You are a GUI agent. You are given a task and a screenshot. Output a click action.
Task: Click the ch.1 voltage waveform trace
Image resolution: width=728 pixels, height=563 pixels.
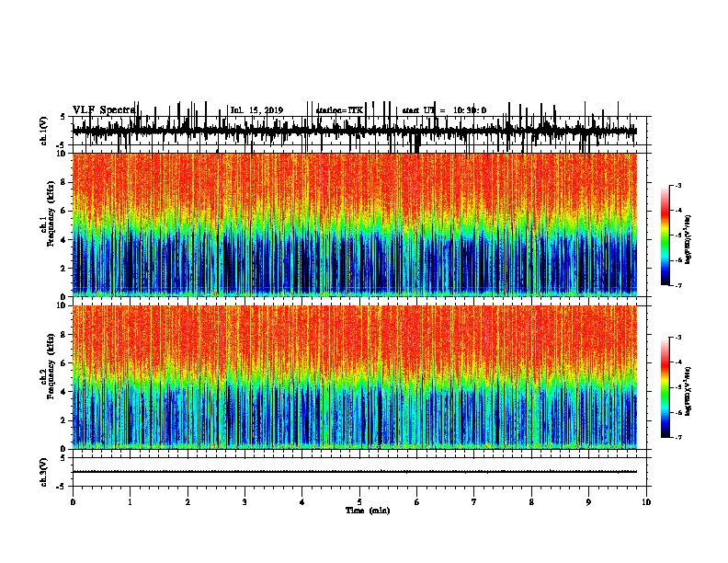click(355, 131)
